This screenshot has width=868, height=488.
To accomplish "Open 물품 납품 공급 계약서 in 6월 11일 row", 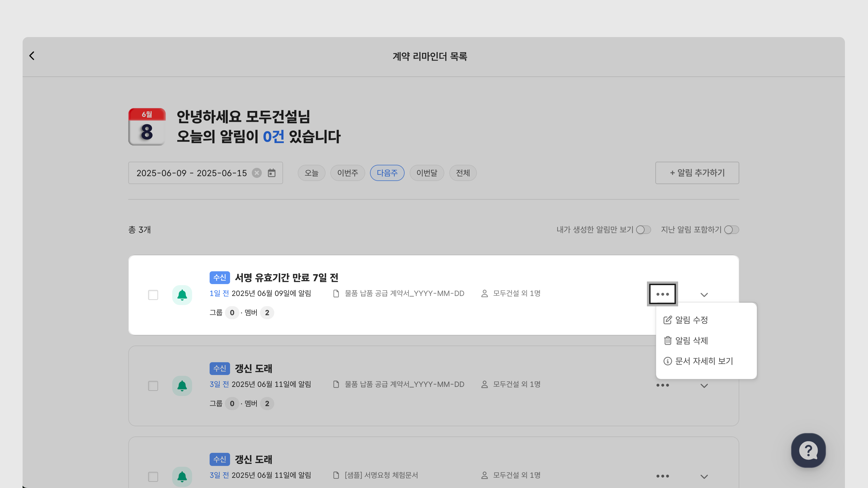I will (404, 384).
